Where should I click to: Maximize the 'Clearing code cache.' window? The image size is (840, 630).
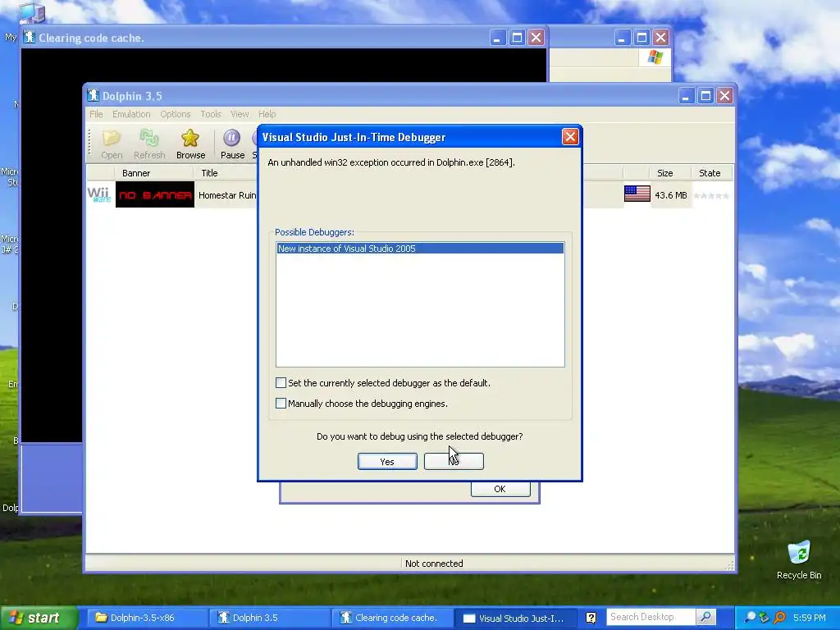click(517, 38)
